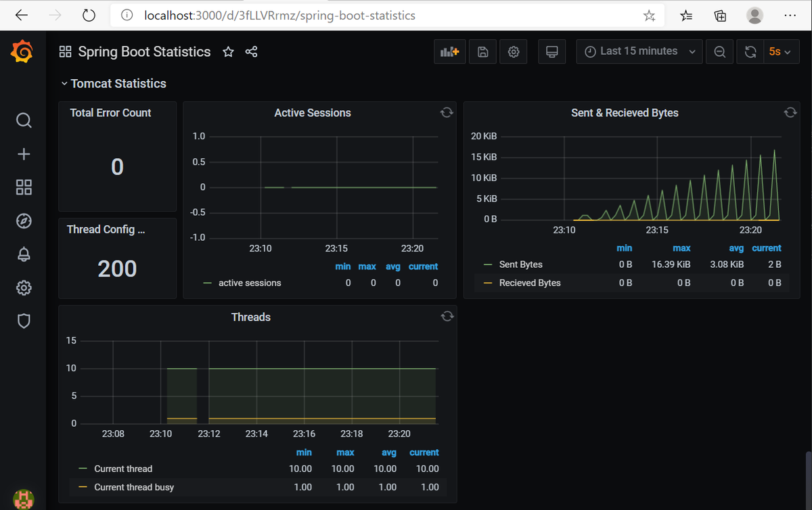The height and width of the screenshot is (510, 812).
Task: Click the 3.08 KiB avg value
Action: 727,264
